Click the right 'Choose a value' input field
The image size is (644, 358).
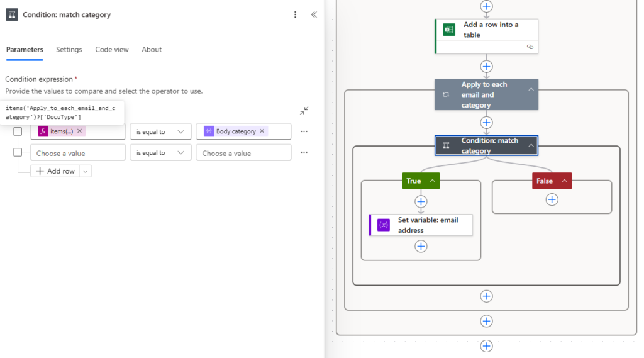click(x=244, y=152)
